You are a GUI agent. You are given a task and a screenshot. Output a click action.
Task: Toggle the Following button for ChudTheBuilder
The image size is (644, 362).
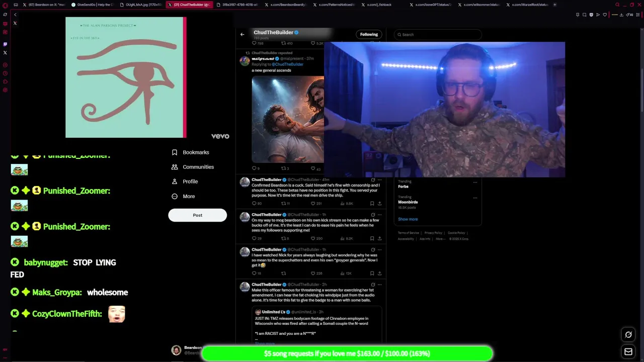[369, 34]
